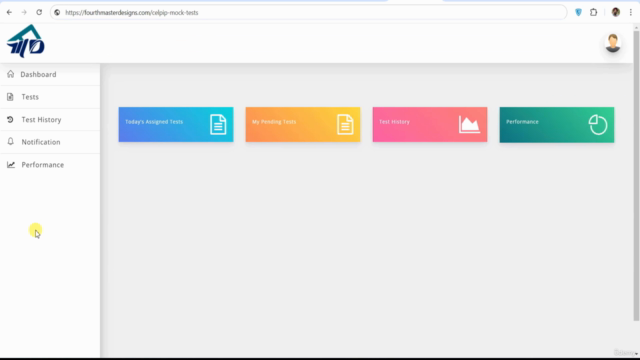Open the browser extensions puzzle icon
This screenshot has height=360, width=640.
[x=593, y=13]
